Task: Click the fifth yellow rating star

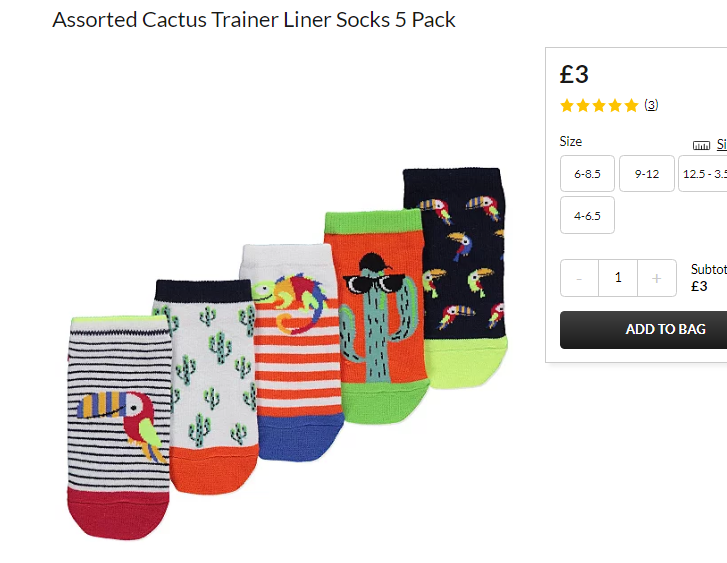Action: (631, 106)
